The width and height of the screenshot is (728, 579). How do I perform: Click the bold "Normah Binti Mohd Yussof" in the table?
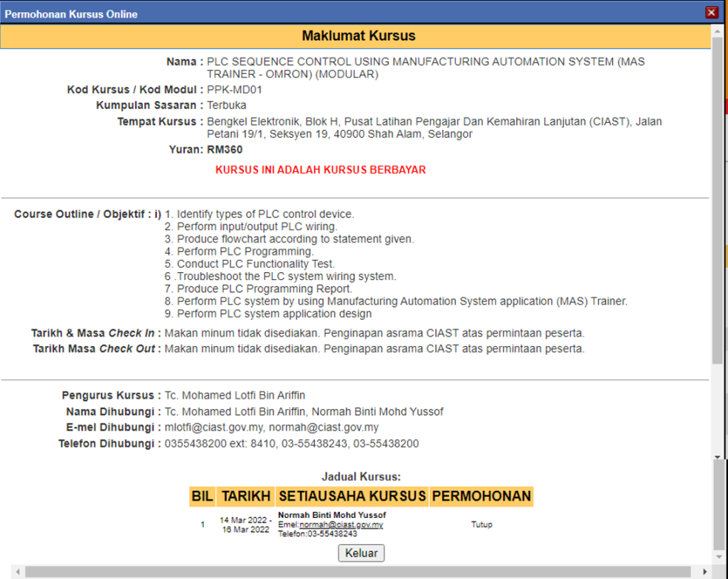point(332,515)
